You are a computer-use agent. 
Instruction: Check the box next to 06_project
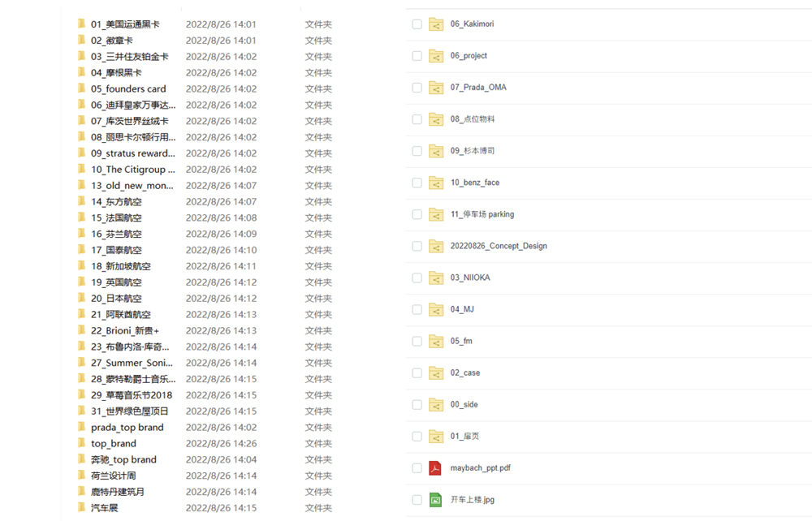(x=417, y=56)
